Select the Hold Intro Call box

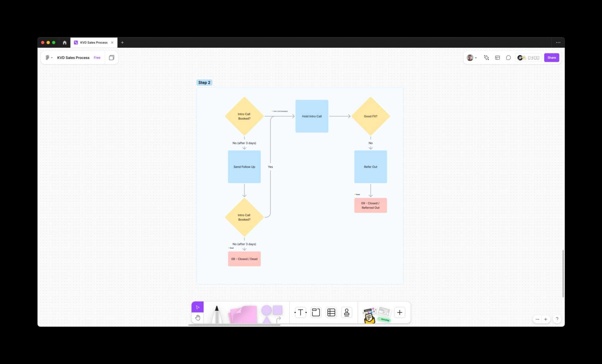click(x=312, y=116)
